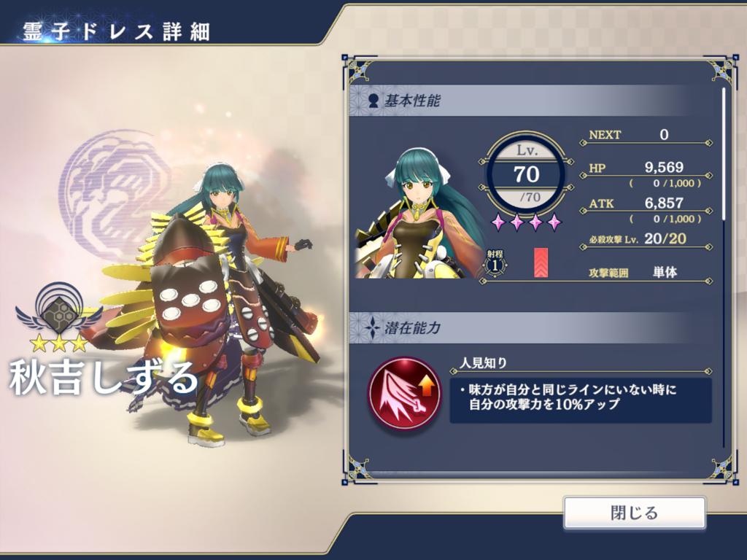Click the 秋吉しずる character name
747x560 pixels.
104,378
